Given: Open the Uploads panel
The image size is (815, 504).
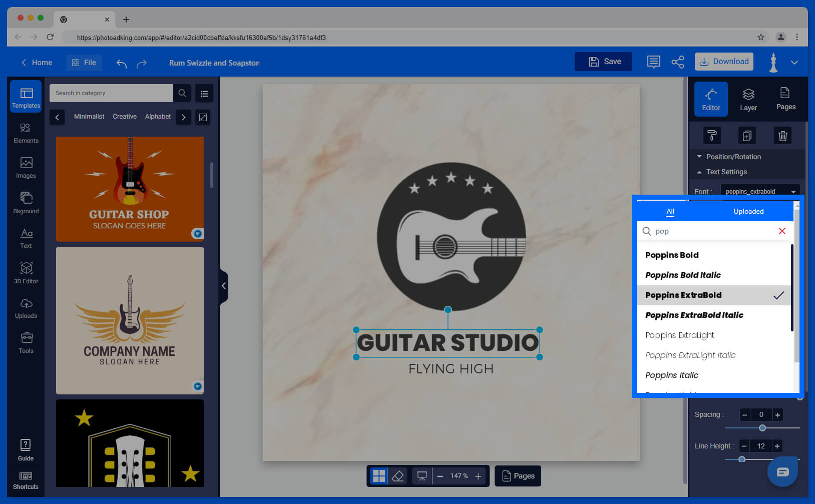Looking at the screenshot, I should pyautogui.click(x=26, y=307).
